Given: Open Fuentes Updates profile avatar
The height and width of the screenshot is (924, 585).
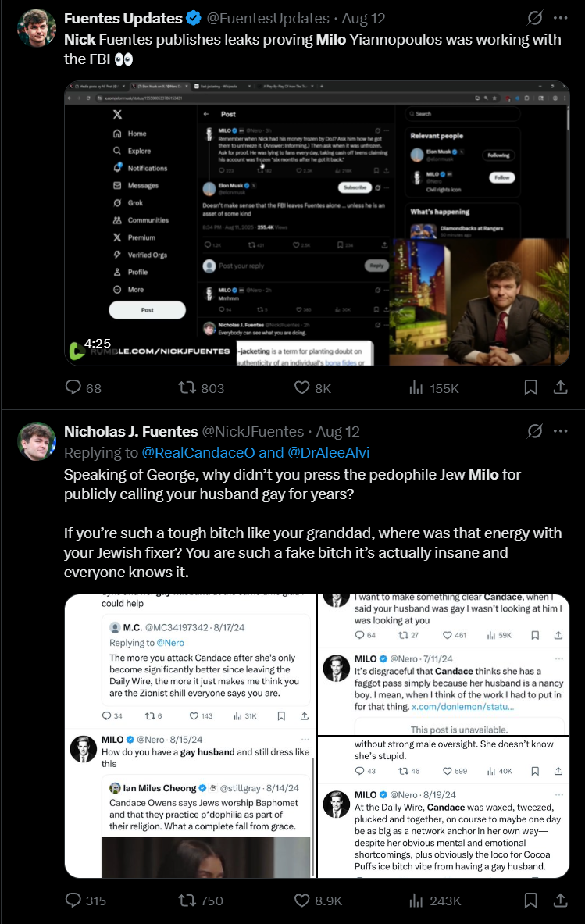Looking at the screenshot, I should 37,27.
